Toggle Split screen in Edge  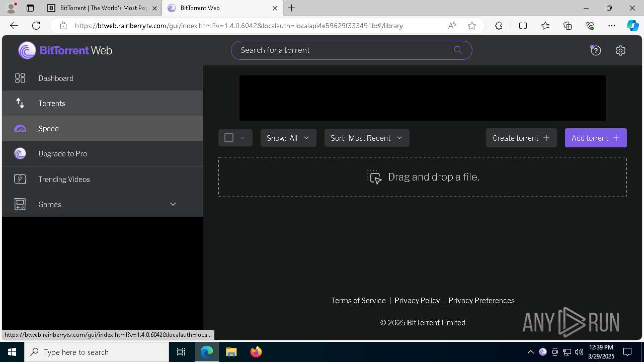pos(523,26)
